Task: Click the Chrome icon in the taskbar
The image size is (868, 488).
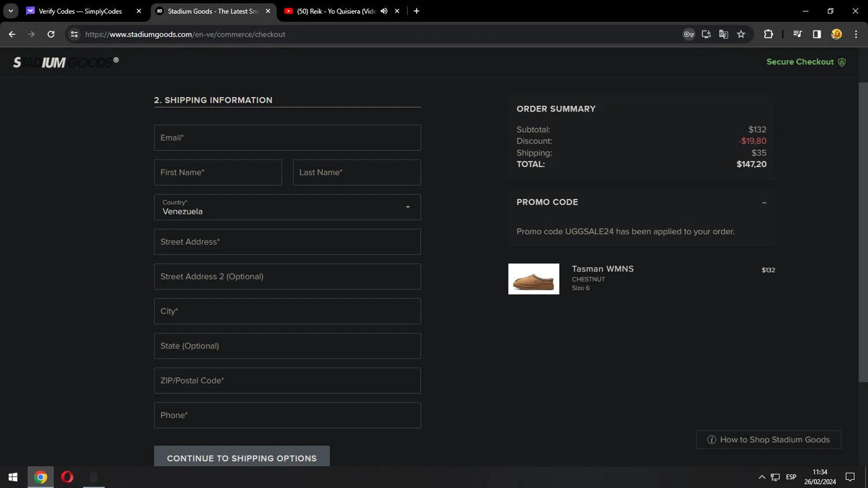Action: (41, 477)
